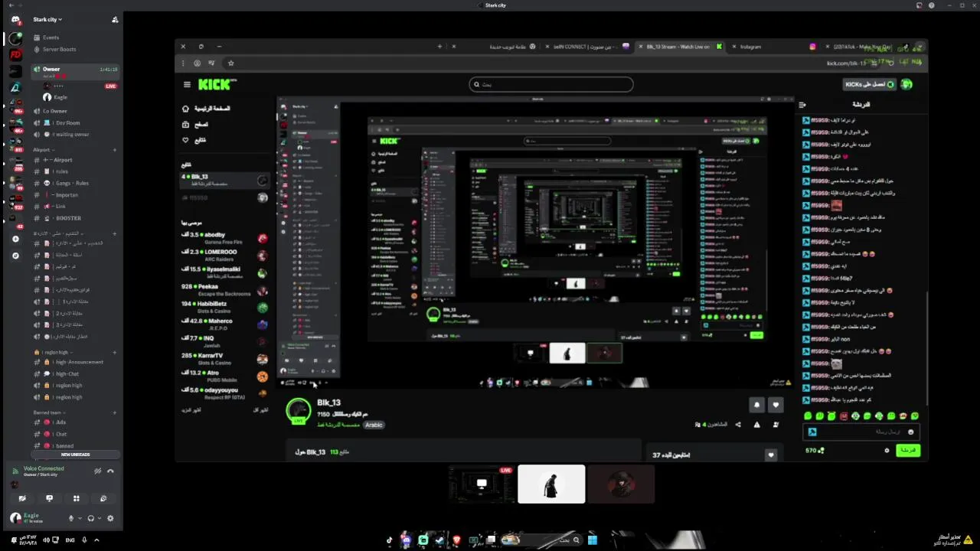This screenshot has height=551, width=980.
Task: Open Discover servers compass icon
Action: pyautogui.click(x=15, y=256)
